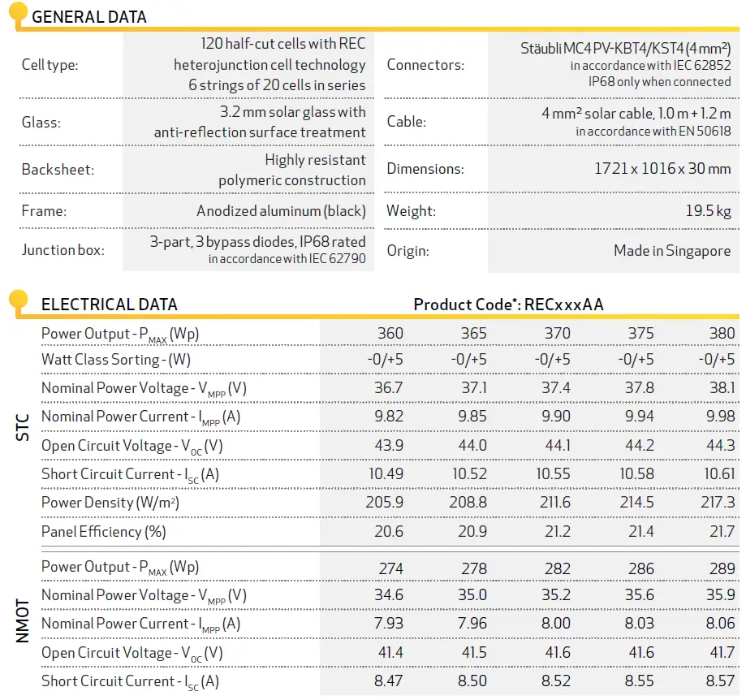This screenshot has height=700, width=746.
Task: Click NMOT power output value 282
Action: tap(558, 568)
